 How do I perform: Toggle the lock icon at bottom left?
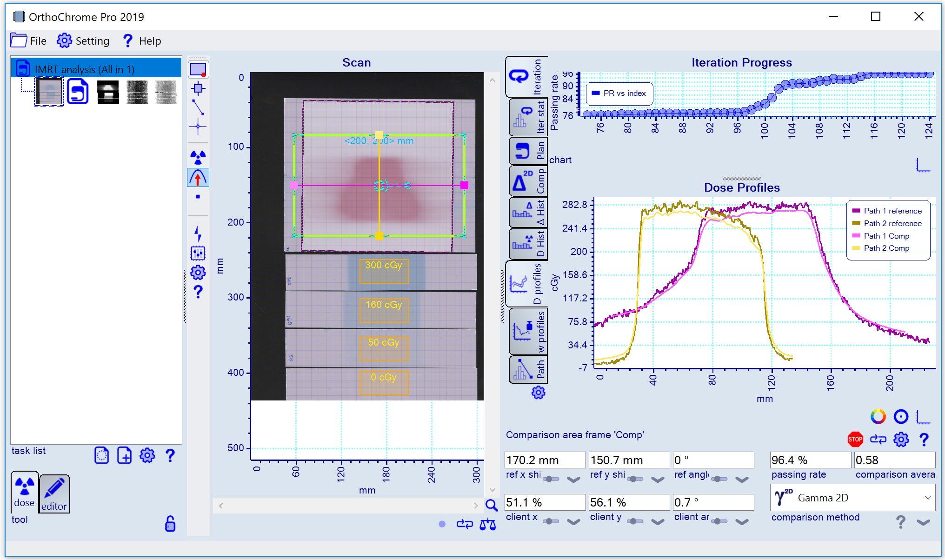(170, 524)
